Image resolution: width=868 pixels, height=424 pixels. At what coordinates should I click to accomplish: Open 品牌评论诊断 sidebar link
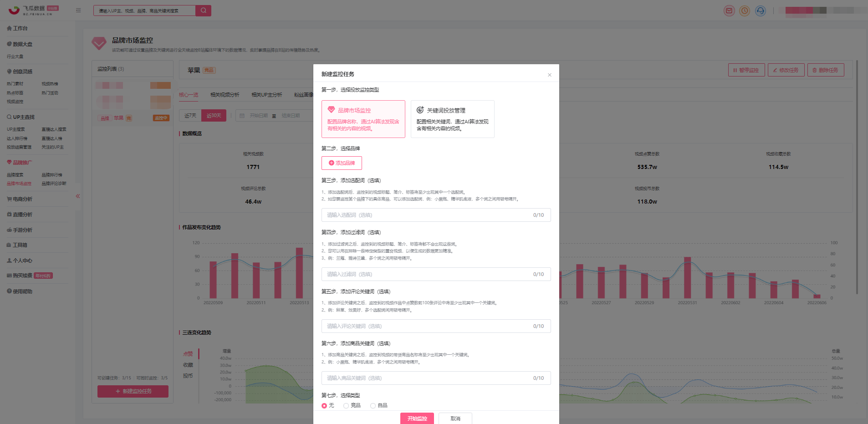[x=54, y=184]
